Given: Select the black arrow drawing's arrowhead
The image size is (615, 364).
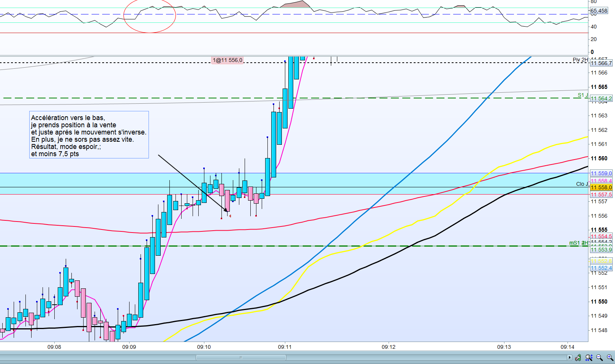Looking at the screenshot, I should tap(226, 209).
